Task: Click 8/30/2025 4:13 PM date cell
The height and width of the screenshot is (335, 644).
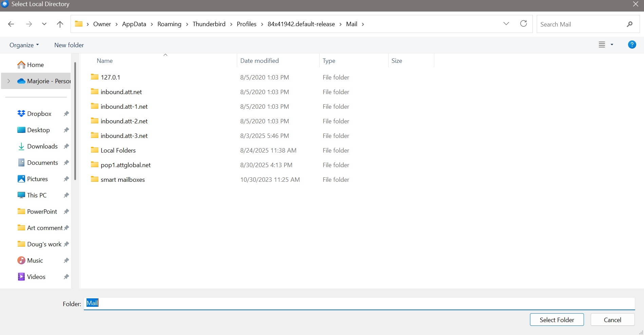Action: [266, 165]
